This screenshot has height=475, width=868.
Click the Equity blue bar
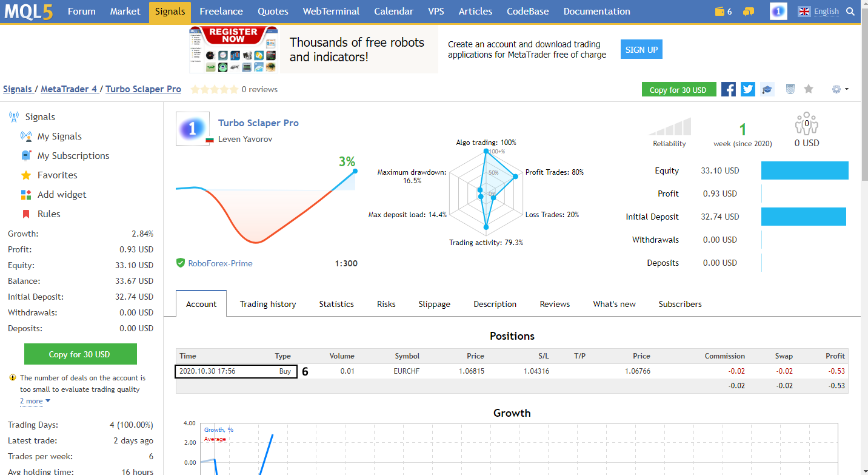pyautogui.click(x=805, y=170)
